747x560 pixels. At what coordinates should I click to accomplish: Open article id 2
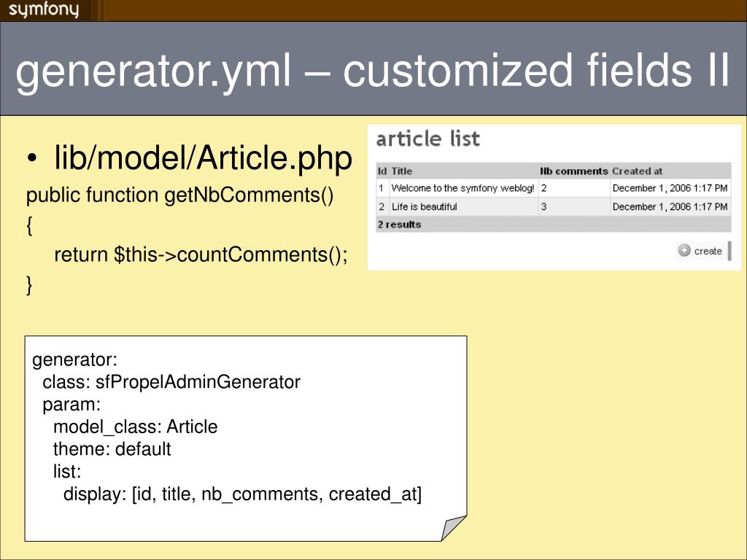(x=382, y=206)
